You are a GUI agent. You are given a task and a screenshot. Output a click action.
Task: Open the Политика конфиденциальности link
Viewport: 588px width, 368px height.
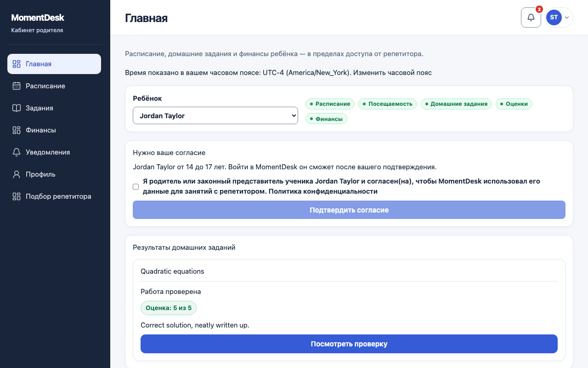pos(323,191)
